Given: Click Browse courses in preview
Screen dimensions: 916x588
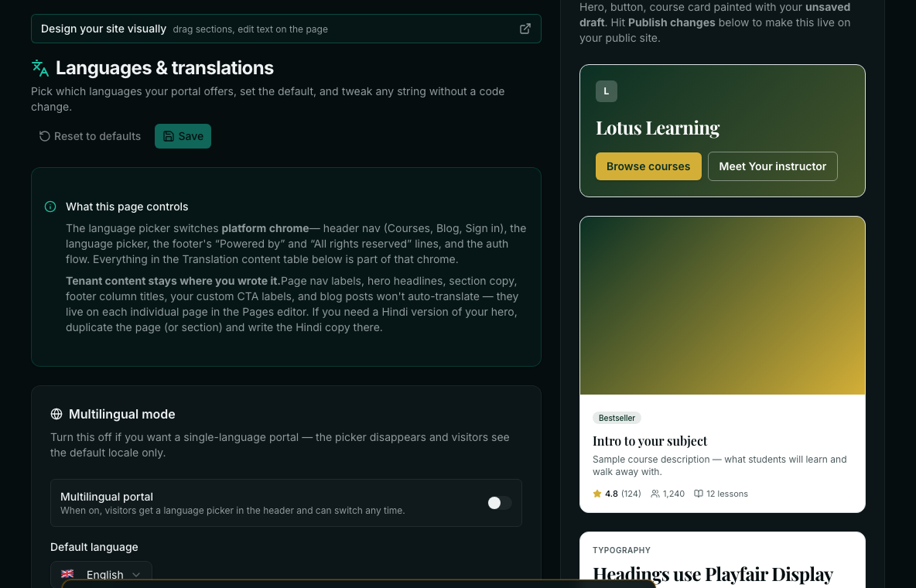Looking at the screenshot, I should (648, 166).
